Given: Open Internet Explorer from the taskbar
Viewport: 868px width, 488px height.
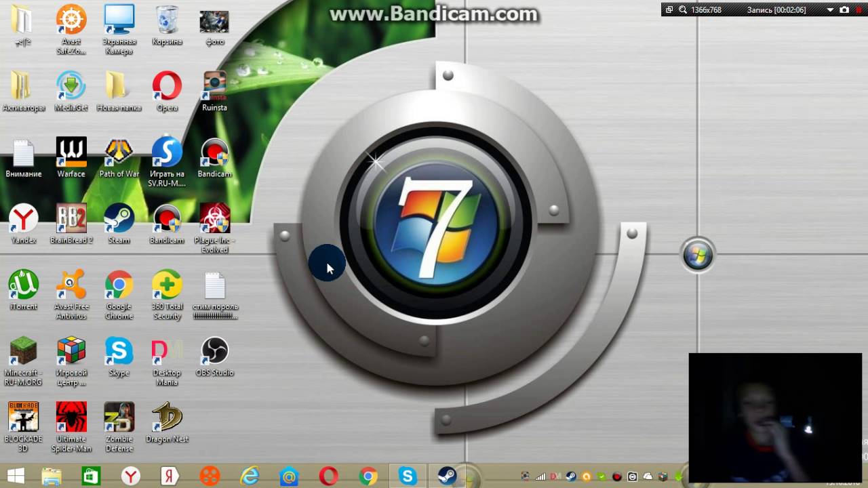Looking at the screenshot, I should point(250,476).
